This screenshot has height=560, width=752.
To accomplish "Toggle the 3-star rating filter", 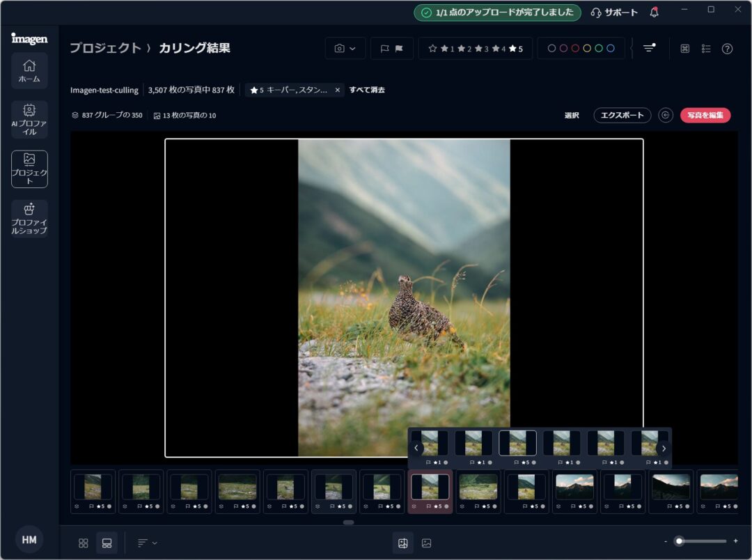I will pyautogui.click(x=482, y=49).
